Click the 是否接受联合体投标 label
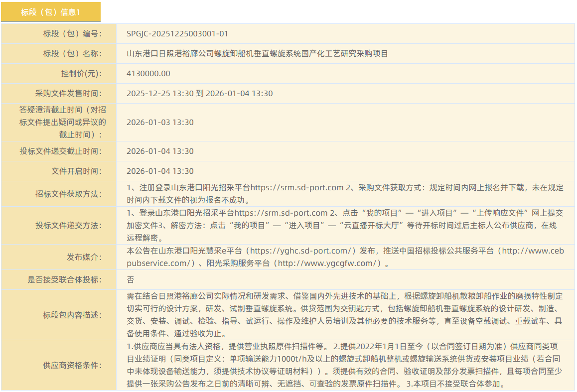This screenshot has height=392, width=577. pos(64,280)
